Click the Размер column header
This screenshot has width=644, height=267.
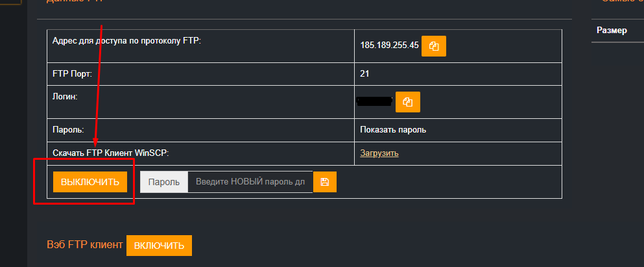pos(612,30)
